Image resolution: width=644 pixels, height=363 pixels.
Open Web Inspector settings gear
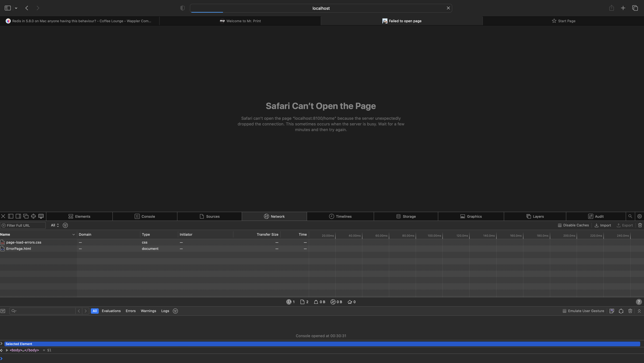coord(639,216)
